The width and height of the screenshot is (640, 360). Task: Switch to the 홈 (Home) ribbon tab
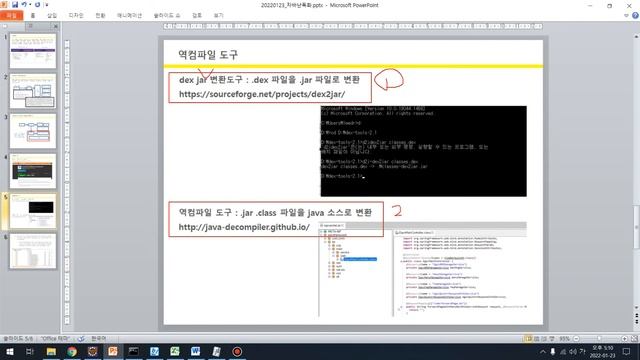click(33, 16)
